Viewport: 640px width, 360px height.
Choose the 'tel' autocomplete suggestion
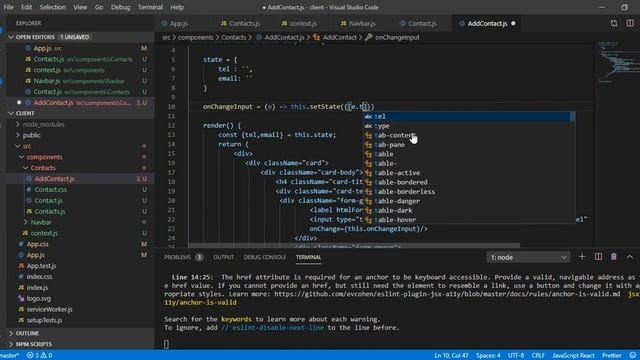click(x=469, y=117)
